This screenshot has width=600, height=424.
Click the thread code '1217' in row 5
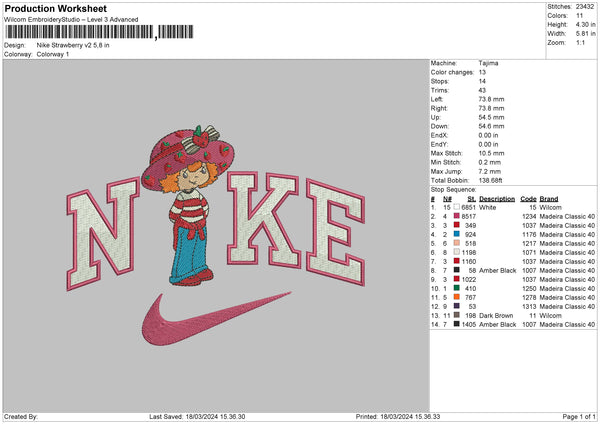pos(529,243)
